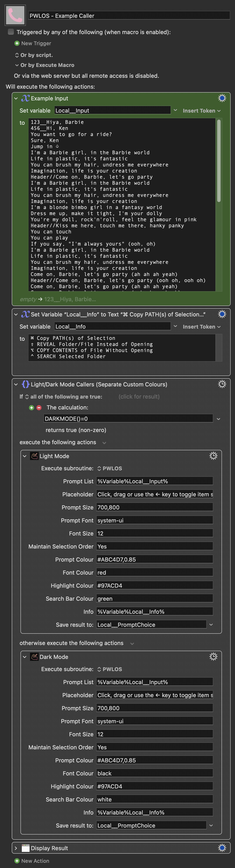The image size is (235, 868).
Task: Click Light Mode Prompt Size field 700,800
Action: point(154,507)
